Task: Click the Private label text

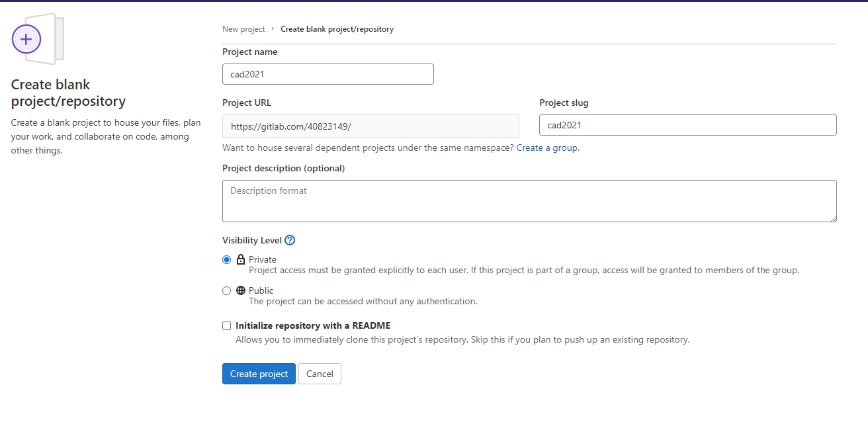Action: tap(263, 259)
